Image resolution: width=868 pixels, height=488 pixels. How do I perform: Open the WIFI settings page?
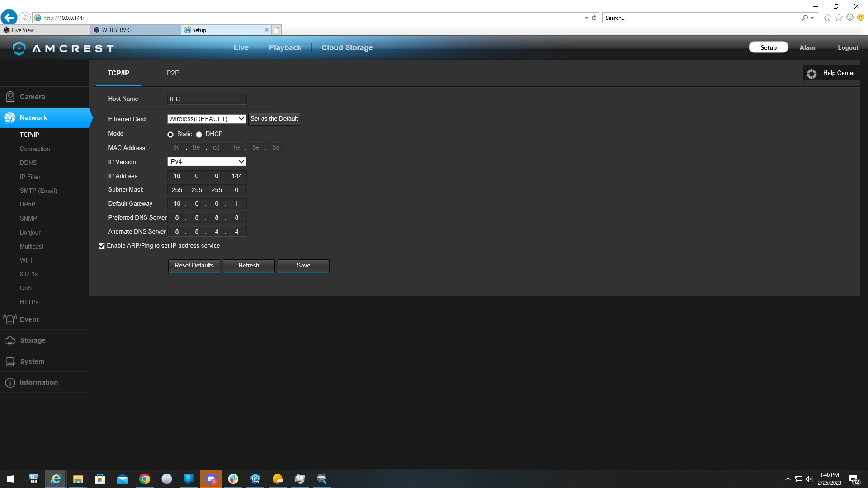tap(26, 260)
